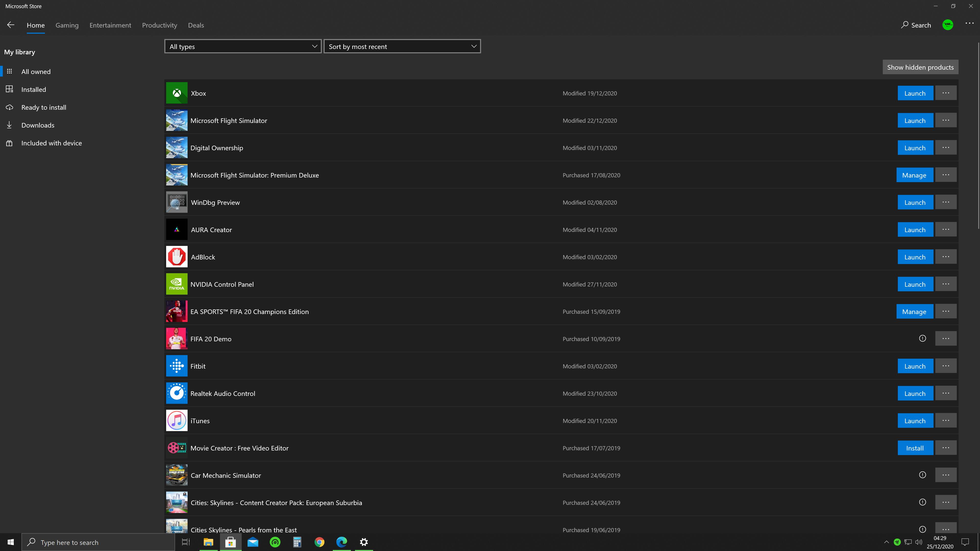Switch to the Productivity tab
980x551 pixels.
coord(160,25)
